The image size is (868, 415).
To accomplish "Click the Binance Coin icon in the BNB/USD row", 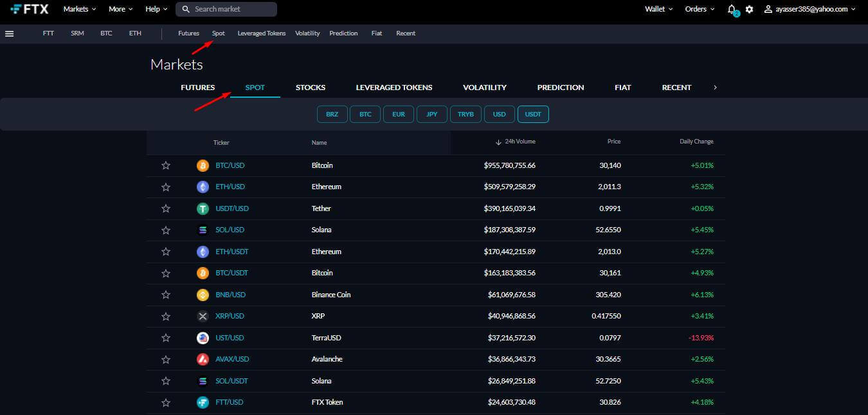I will tap(203, 295).
